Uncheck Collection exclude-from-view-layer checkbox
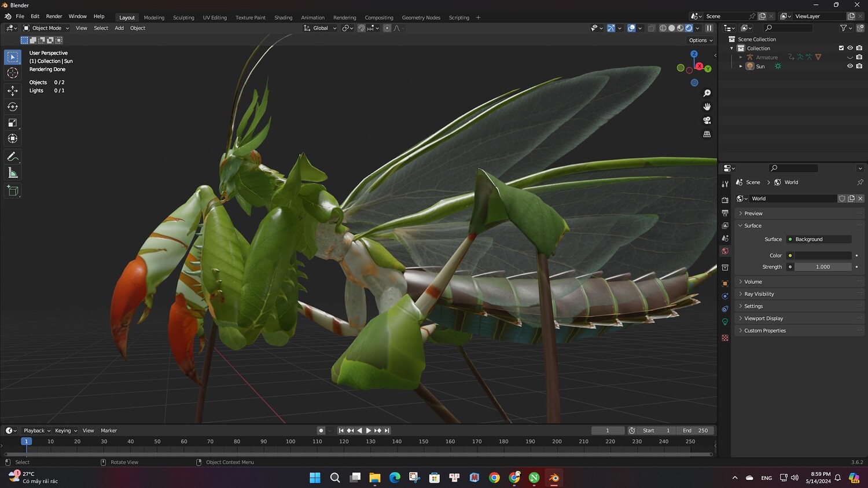This screenshot has height=488, width=868. click(x=841, y=48)
